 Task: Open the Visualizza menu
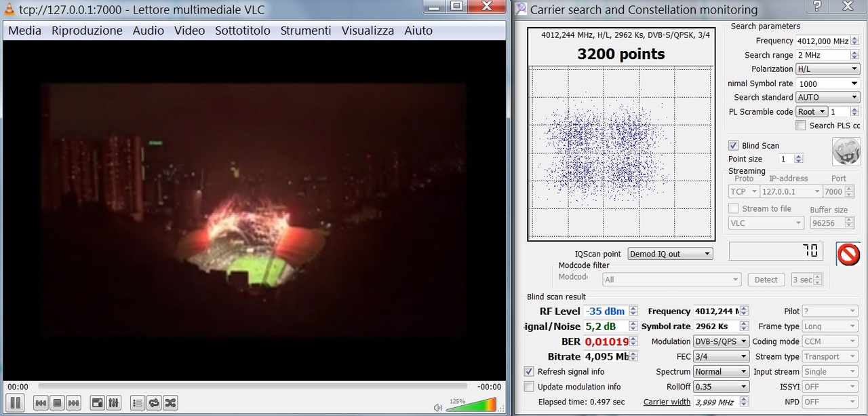(x=368, y=31)
